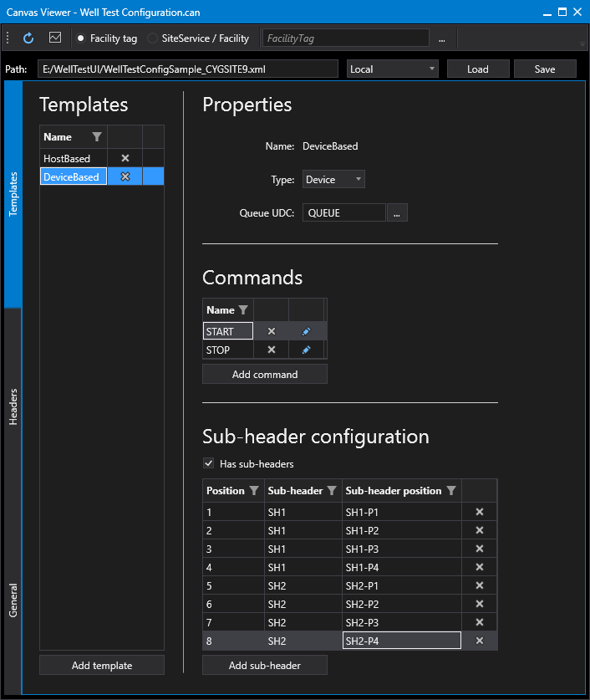
Task: Click the toolbar grip handle dots
Action: 8,38
